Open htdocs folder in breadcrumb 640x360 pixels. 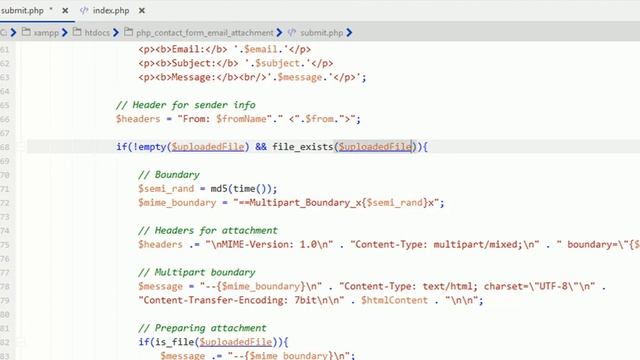(x=97, y=33)
